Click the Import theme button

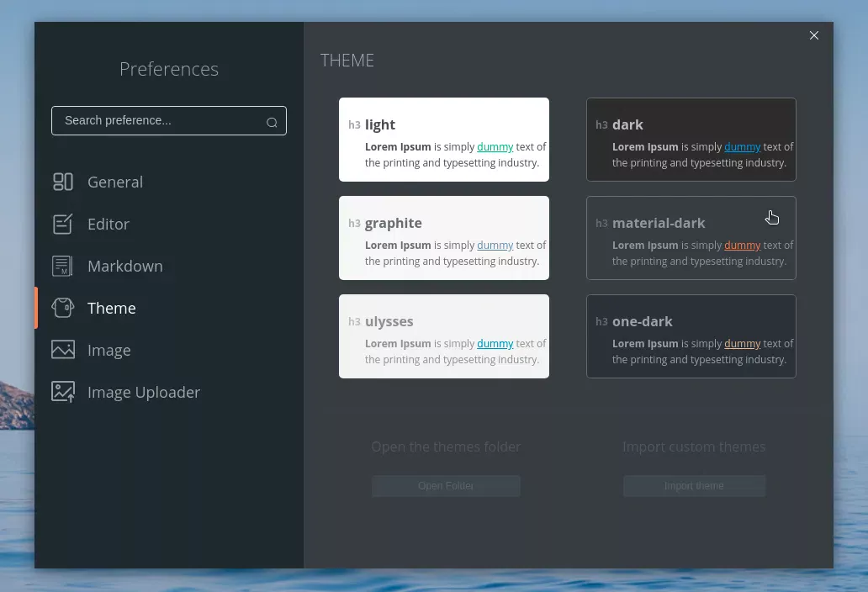pyautogui.click(x=694, y=486)
